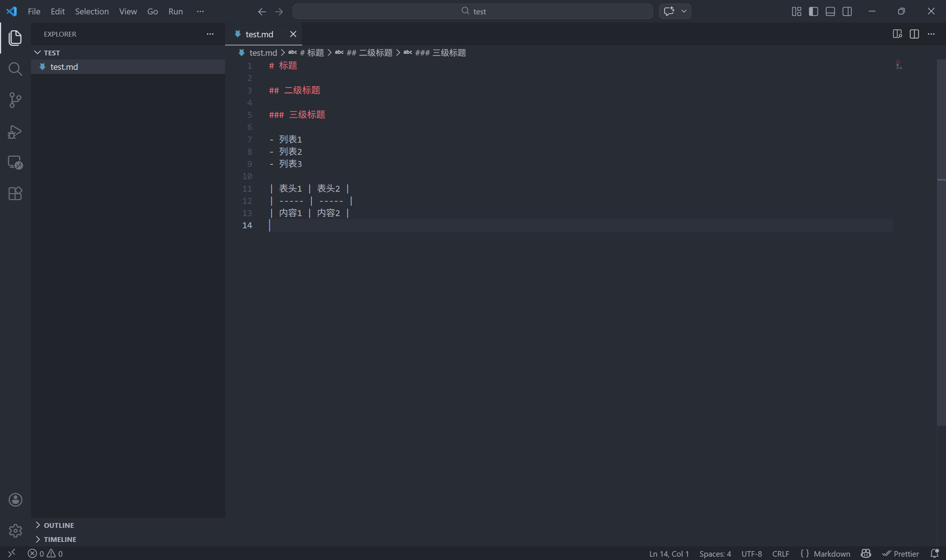Split the editor using the split icon

pos(914,34)
